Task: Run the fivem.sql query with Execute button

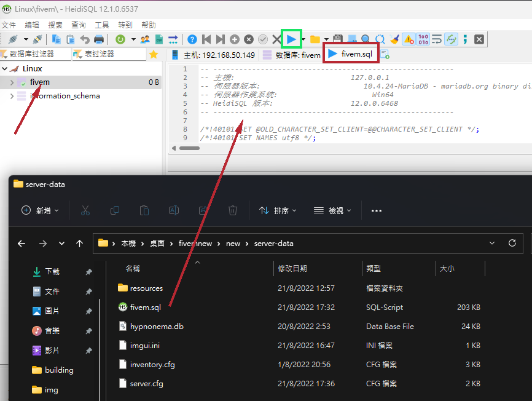Action: click(292, 39)
